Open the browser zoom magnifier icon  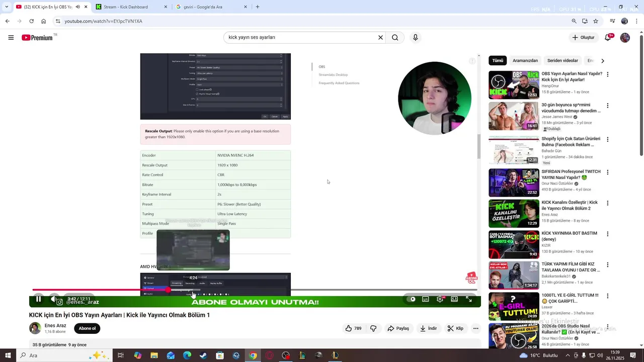[574, 21]
